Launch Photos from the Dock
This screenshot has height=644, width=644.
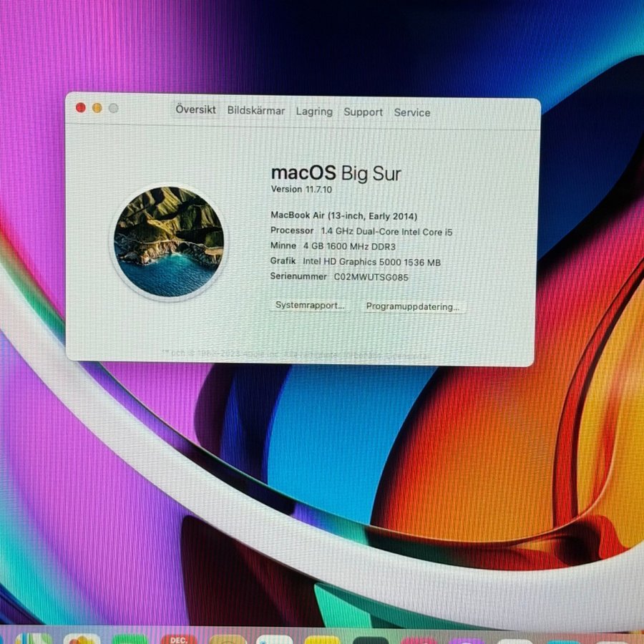(x=82, y=639)
